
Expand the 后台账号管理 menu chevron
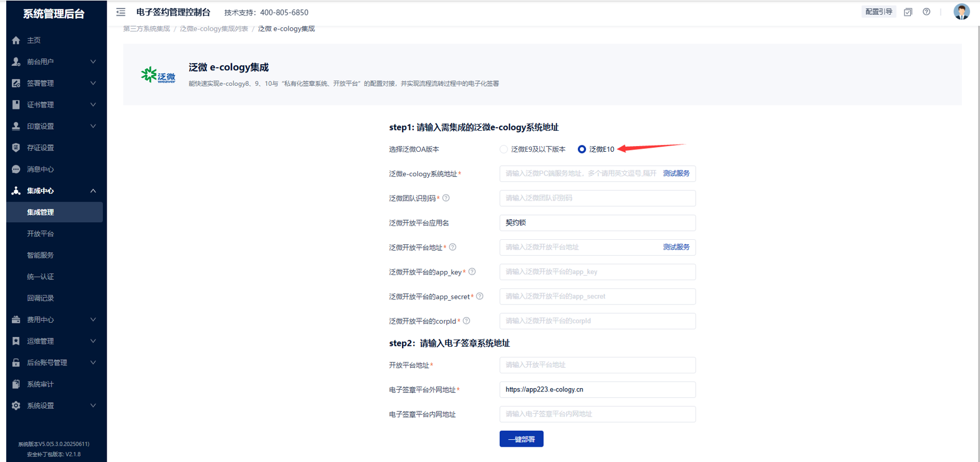click(x=93, y=363)
